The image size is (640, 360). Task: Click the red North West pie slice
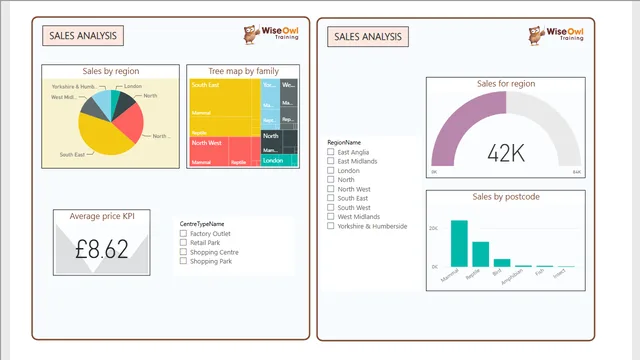(131, 122)
